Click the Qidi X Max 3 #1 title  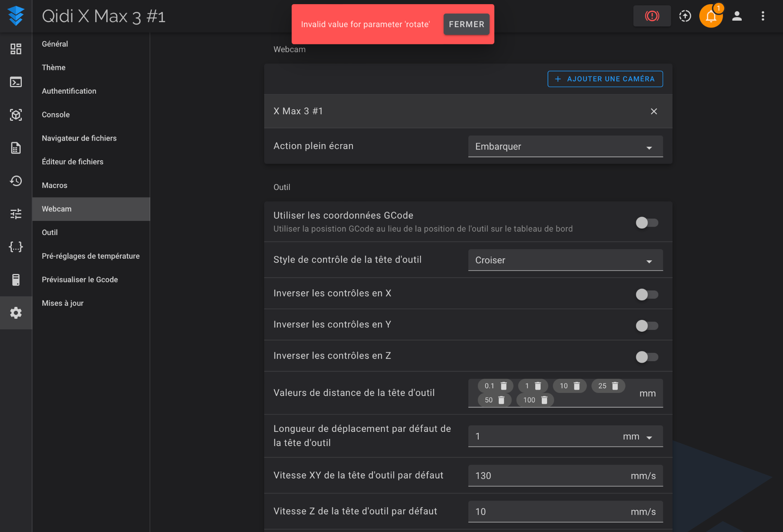coord(104,16)
